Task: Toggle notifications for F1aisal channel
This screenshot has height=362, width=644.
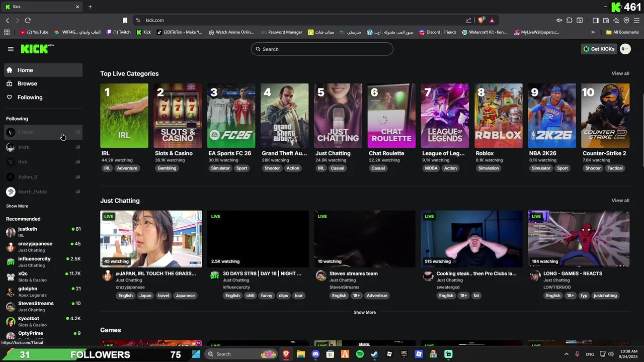Action: pyautogui.click(x=77, y=132)
